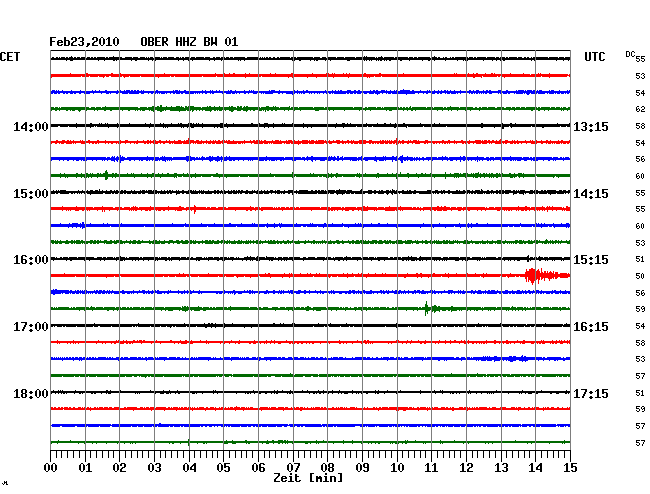Select the 15:00 CET time label
This screenshot has height=494, width=650.
pos(31,194)
